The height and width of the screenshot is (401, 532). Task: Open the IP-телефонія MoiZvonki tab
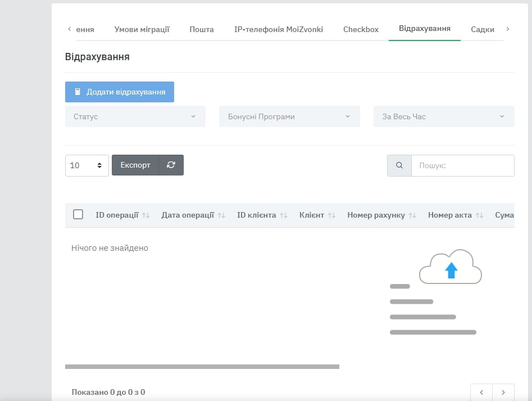point(279,29)
